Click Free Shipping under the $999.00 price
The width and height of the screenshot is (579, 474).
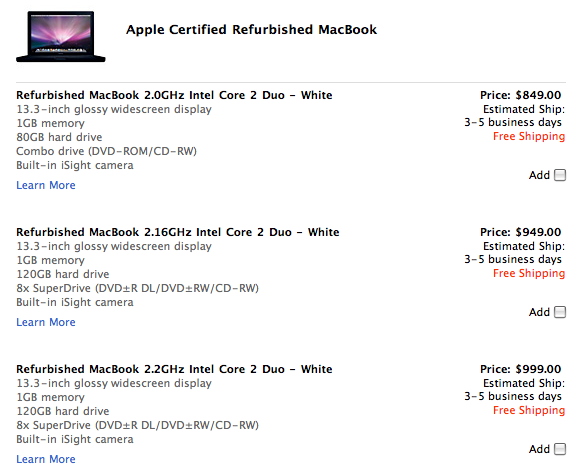pyautogui.click(x=529, y=411)
